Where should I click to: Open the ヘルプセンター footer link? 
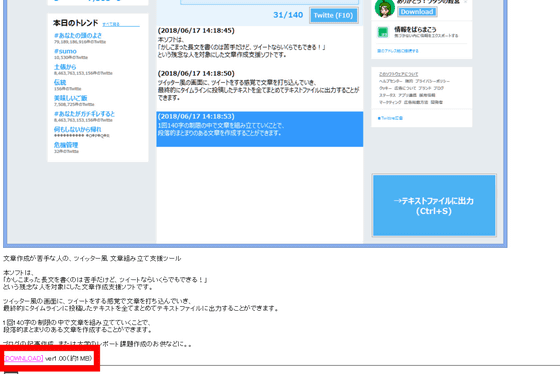[390, 81]
